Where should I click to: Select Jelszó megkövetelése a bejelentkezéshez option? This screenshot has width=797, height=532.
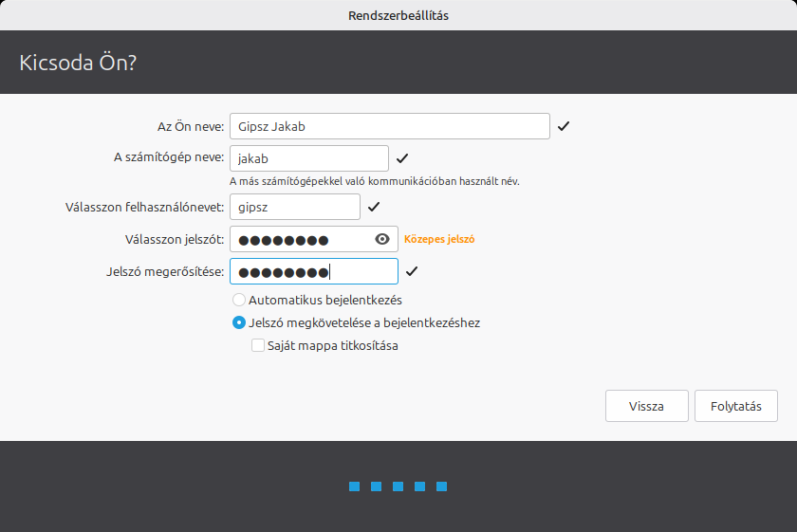coord(239,322)
